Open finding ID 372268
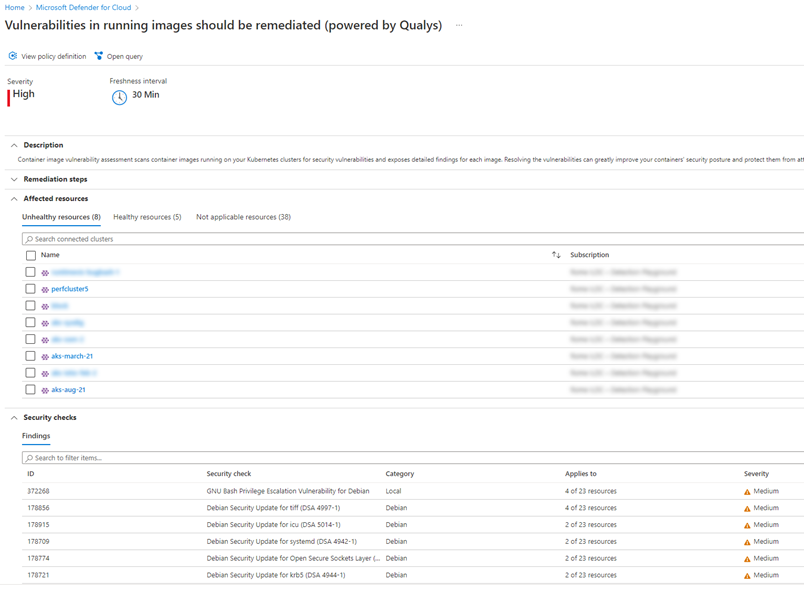The image size is (804, 591). (38, 491)
